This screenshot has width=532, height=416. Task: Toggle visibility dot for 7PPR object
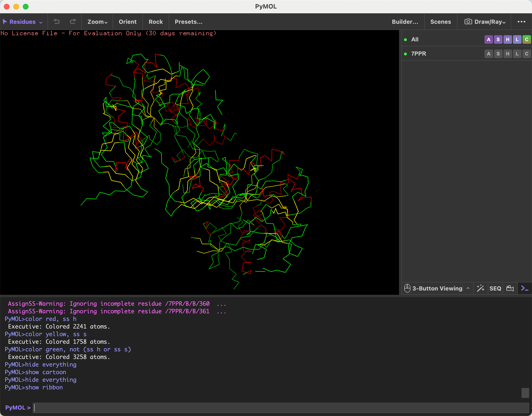coord(405,54)
